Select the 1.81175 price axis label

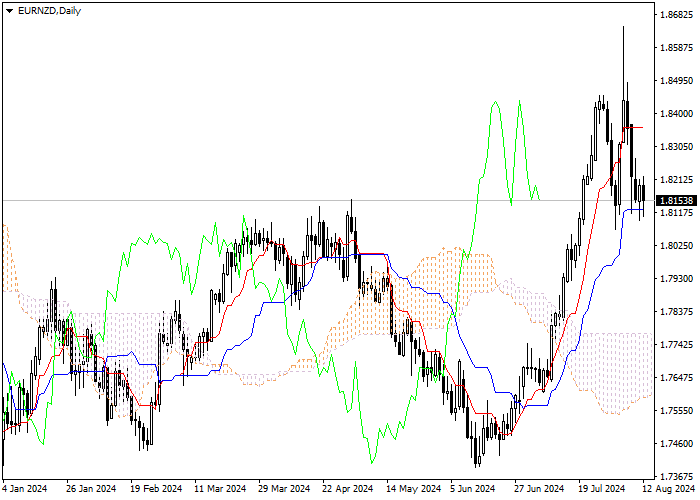coord(677,213)
